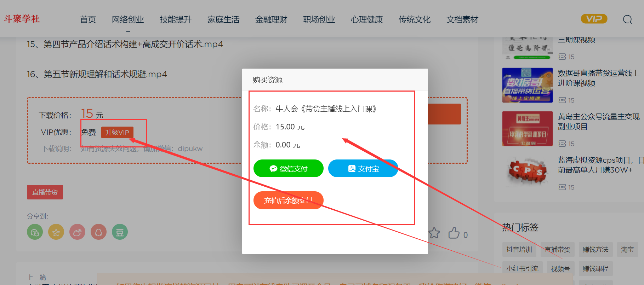Open the gold VIP badge

[x=594, y=19]
